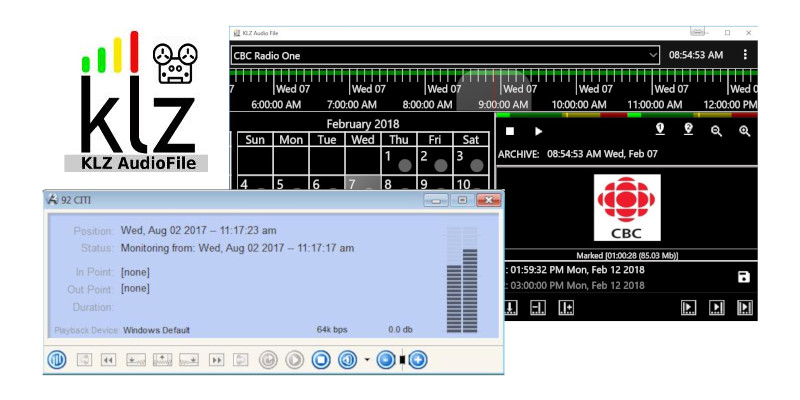Open the dropdown arrow beside the speaker button
This screenshot has width=800, height=400.
[x=367, y=360]
